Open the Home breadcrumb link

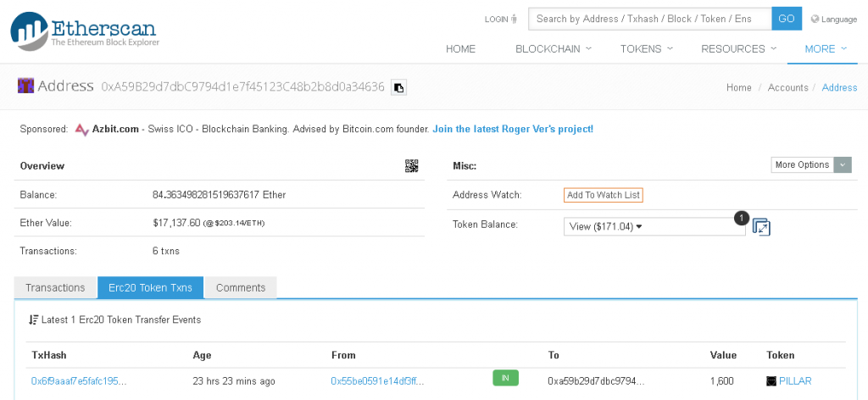[739, 87]
